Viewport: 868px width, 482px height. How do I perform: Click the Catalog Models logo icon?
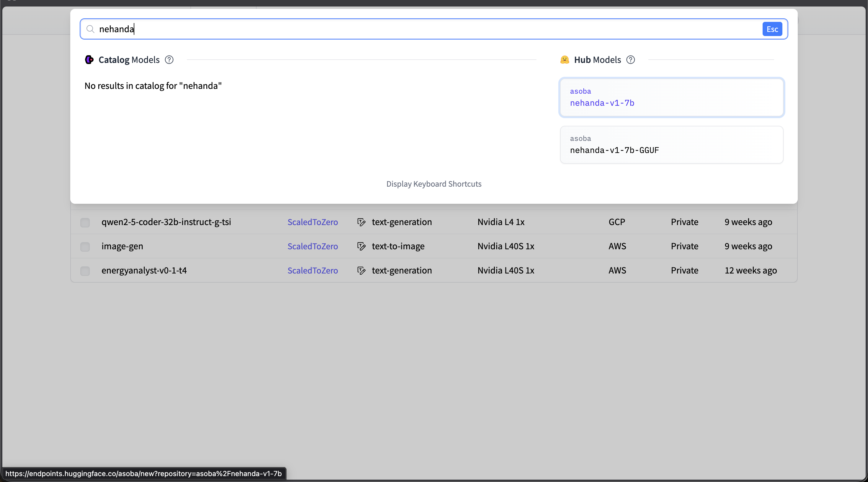click(89, 60)
